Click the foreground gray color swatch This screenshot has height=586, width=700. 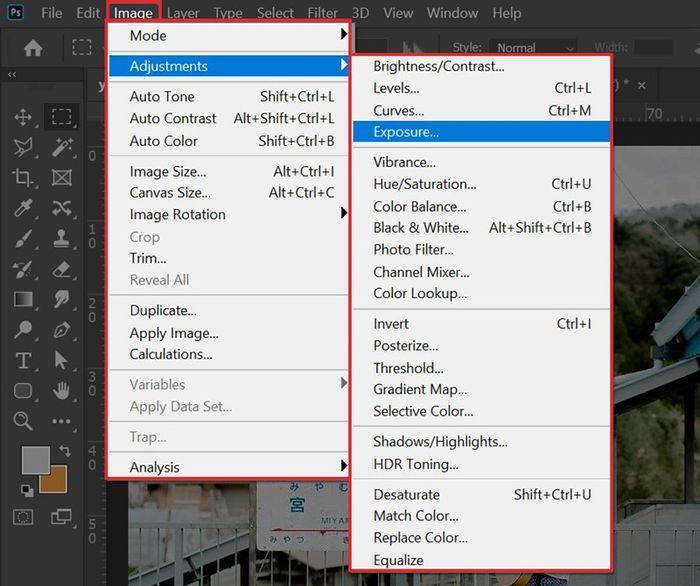click(x=36, y=460)
